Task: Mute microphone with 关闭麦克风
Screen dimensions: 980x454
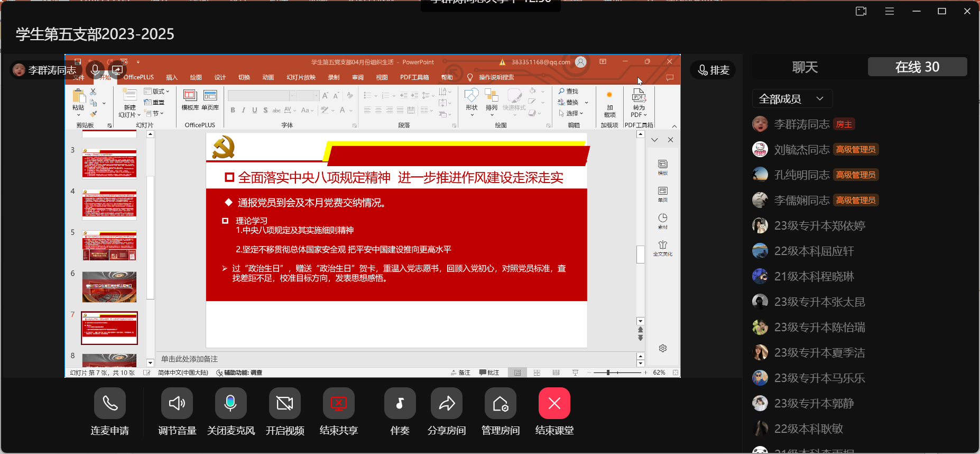Action: click(231, 403)
